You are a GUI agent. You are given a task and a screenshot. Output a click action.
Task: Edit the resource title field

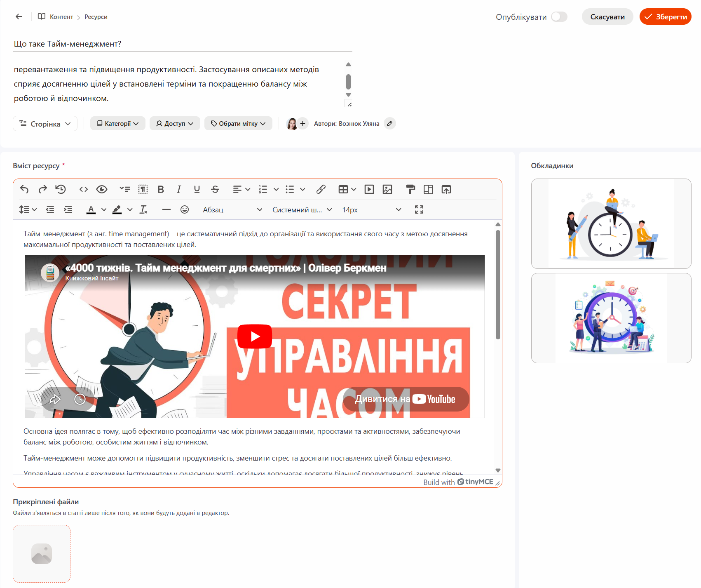tap(183, 44)
